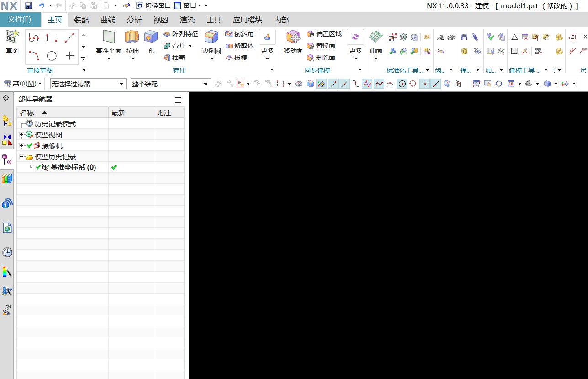Image resolution: width=588 pixels, height=379 pixels.
Task: Switch to the 应用模块 ribbon tab
Action: coord(248,20)
